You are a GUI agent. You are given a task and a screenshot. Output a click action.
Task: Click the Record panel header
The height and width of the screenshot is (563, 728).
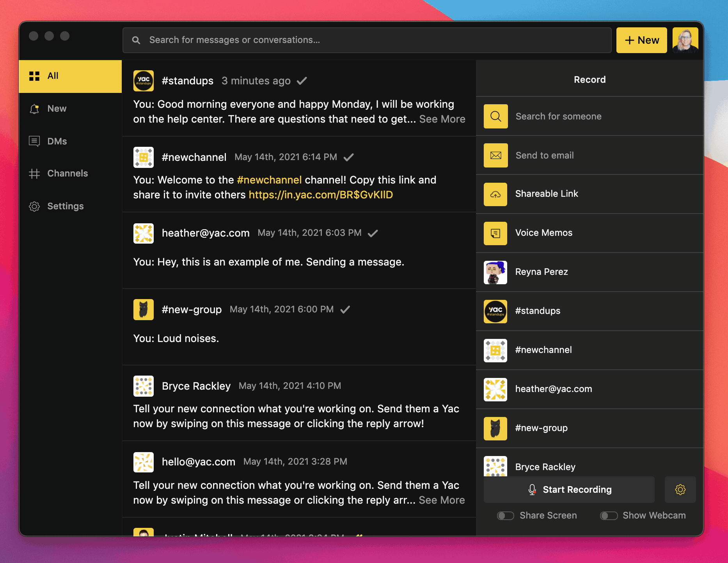pyautogui.click(x=590, y=80)
